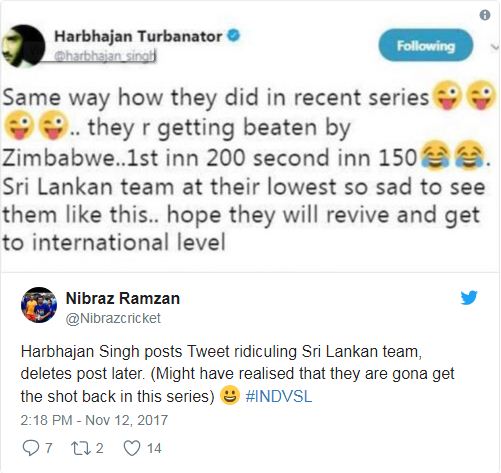Click the Twitter bird logo icon
Image resolution: width=501 pixels, height=473 pixels.
(469, 298)
